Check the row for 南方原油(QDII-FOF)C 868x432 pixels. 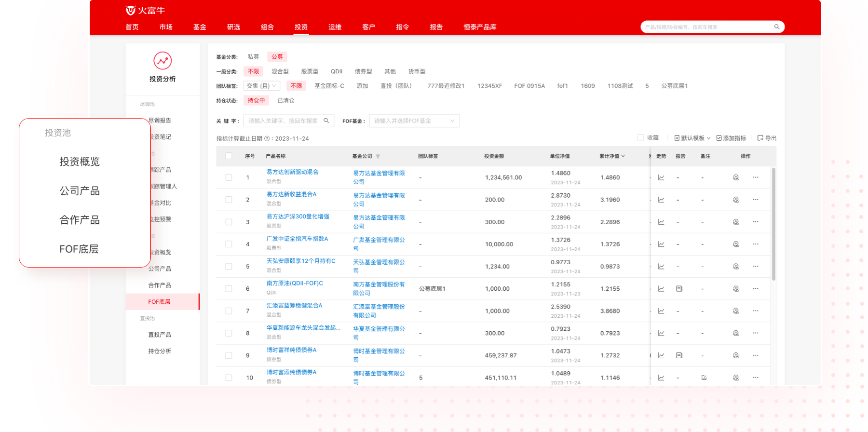[x=229, y=289]
